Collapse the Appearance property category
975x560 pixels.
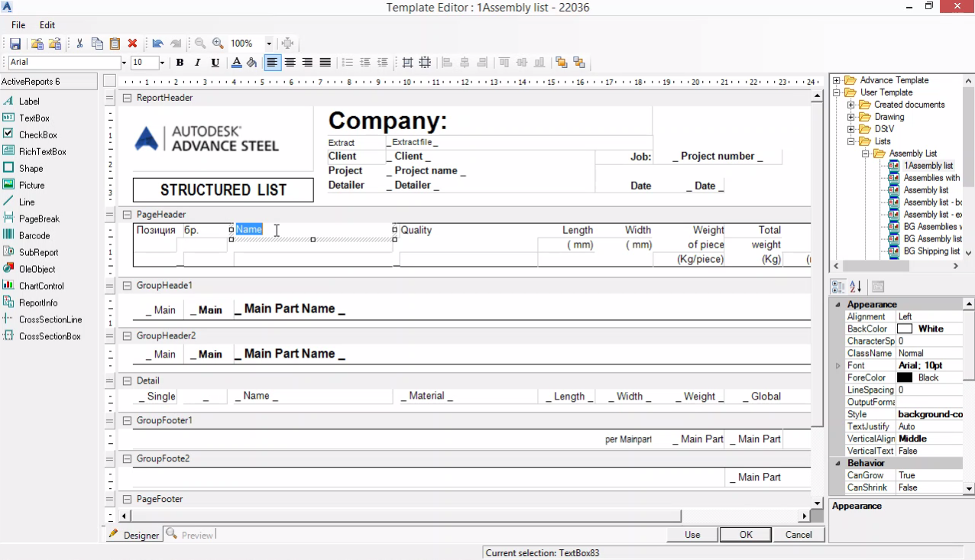pyautogui.click(x=838, y=304)
